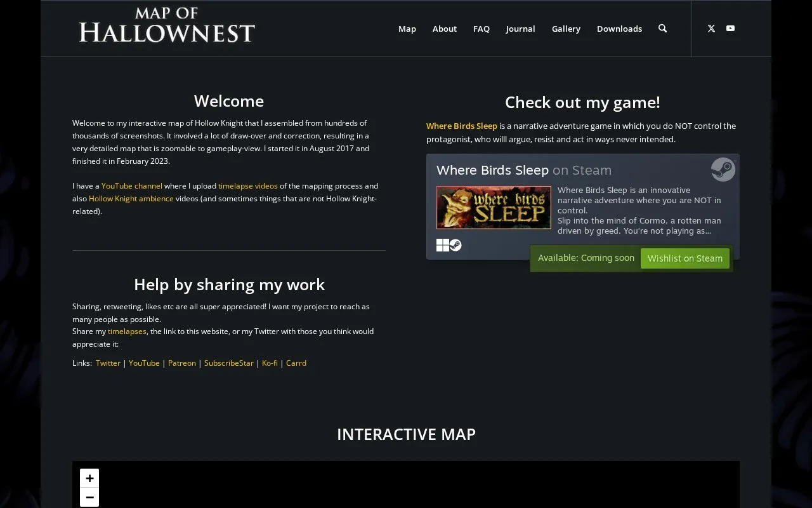The width and height of the screenshot is (812, 508).
Task: Open the X (Twitter) icon in header
Action: point(711,29)
